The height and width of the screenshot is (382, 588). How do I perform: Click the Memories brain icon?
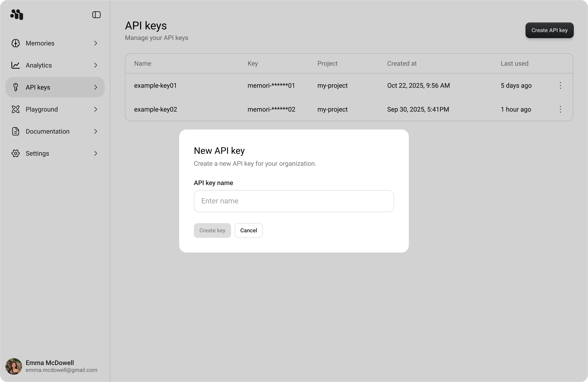point(16,43)
